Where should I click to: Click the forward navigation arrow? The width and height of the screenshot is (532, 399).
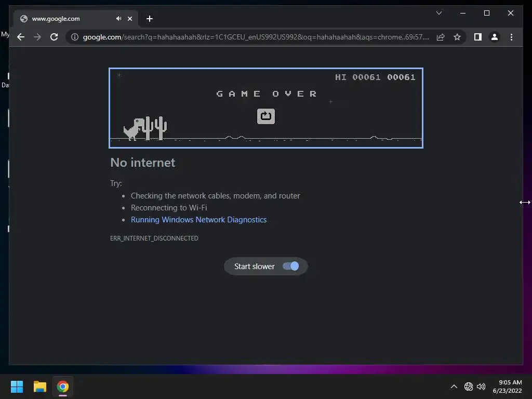[37, 37]
